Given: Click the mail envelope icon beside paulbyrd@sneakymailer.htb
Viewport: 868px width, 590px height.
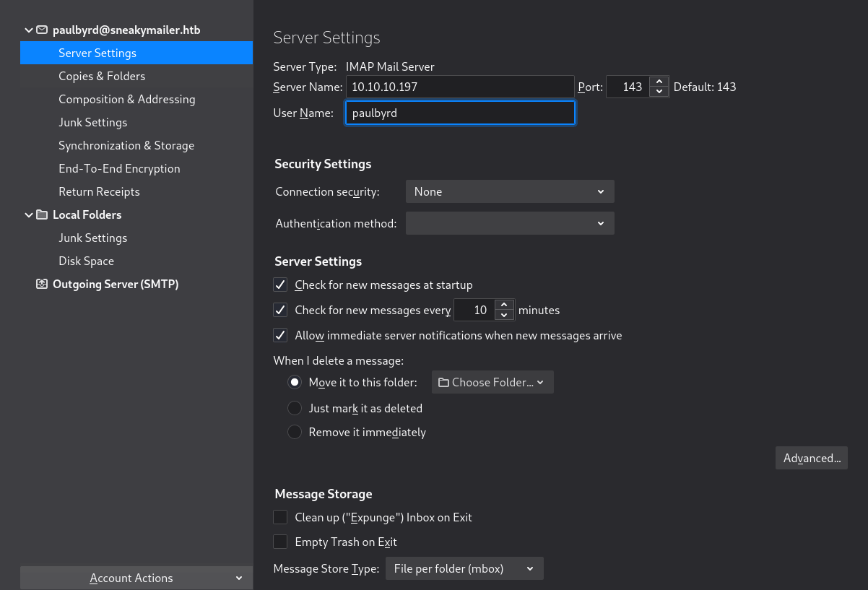Looking at the screenshot, I should point(42,30).
